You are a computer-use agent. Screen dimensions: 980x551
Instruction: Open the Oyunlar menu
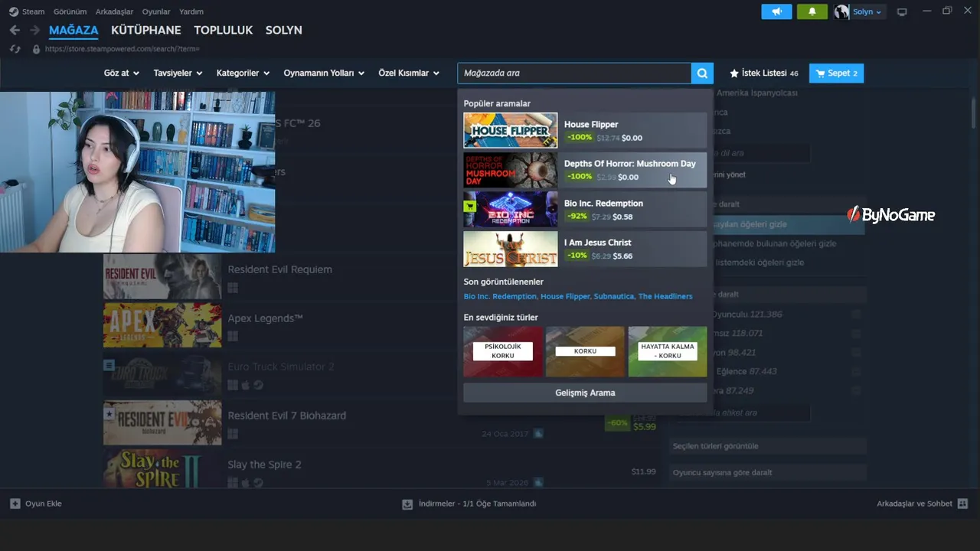(x=156, y=11)
